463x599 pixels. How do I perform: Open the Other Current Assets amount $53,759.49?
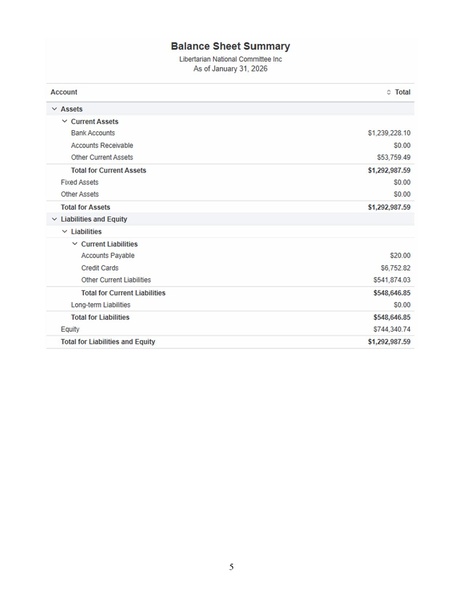coord(393,157)
